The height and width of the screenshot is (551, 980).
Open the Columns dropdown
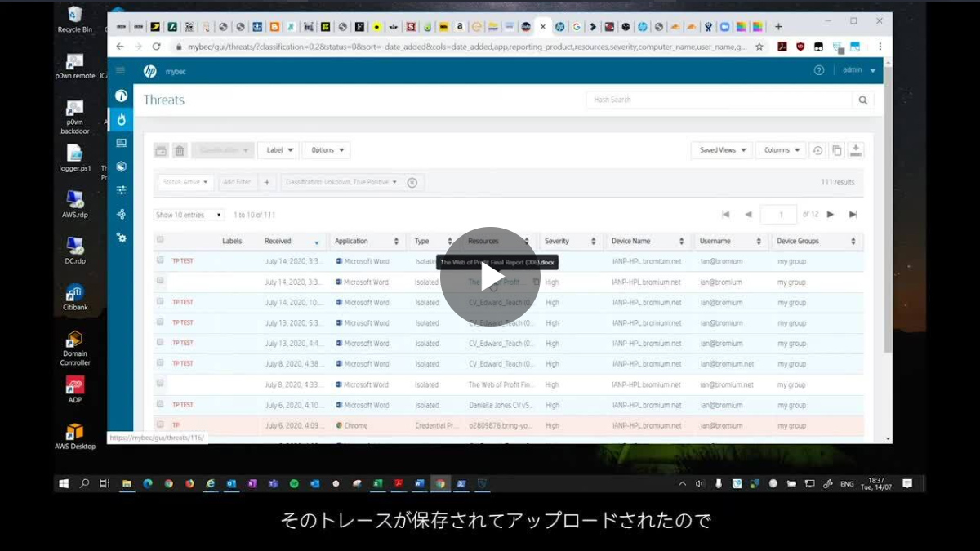[780, 150]
